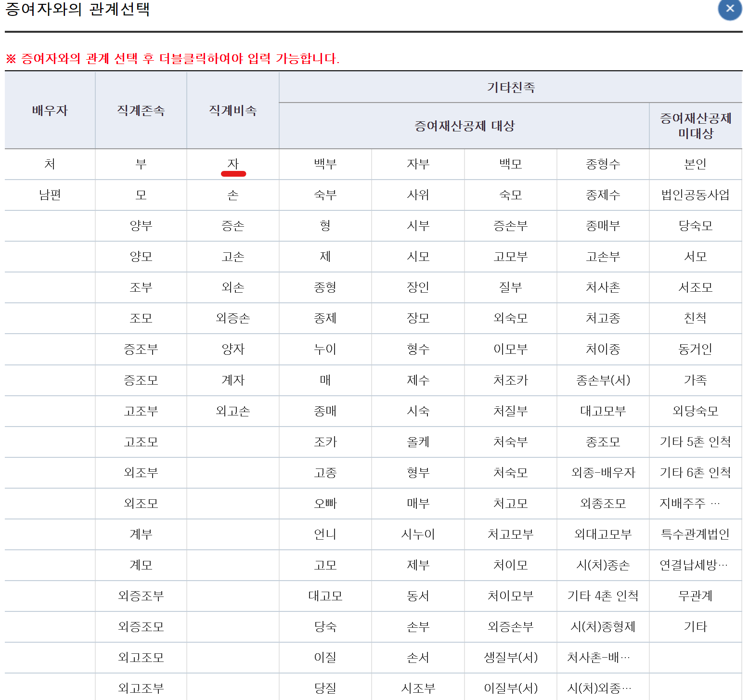The width and height of the screenshot is (749, 700).
Task: Choose '부' under 직계존속
Action: click(141, 164)
